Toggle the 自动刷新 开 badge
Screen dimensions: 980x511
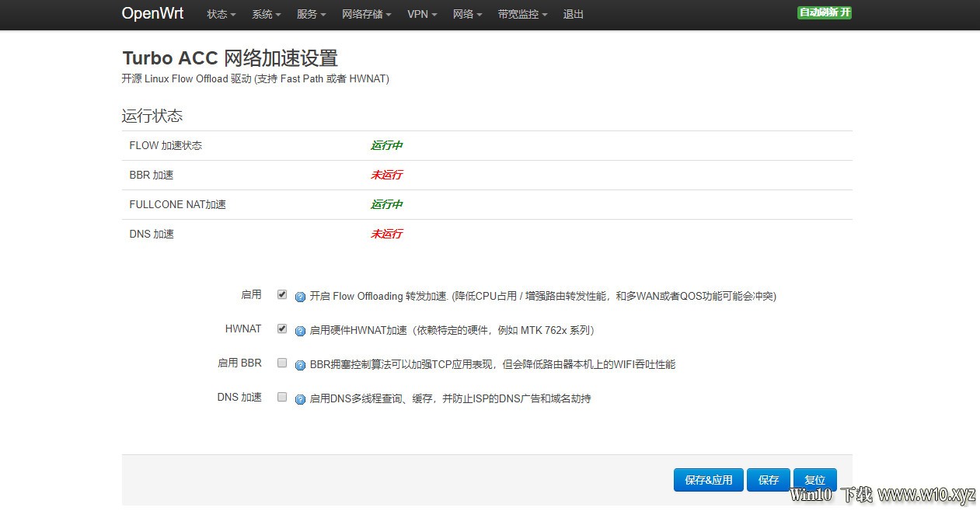(825, 12)
